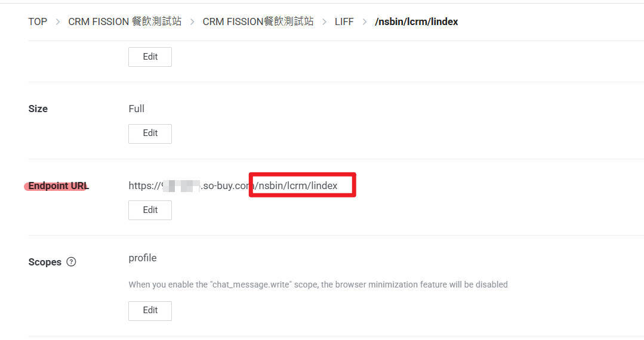Open the CRM FISSION breadcrumb following TOP
The height and width of the screenshot is (340, 644).
click(125, 21)
